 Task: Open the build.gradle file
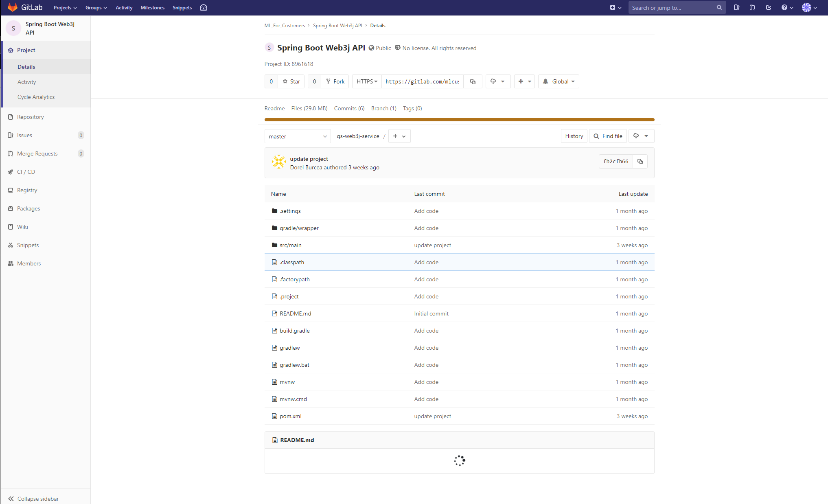(x=295, y=331)
